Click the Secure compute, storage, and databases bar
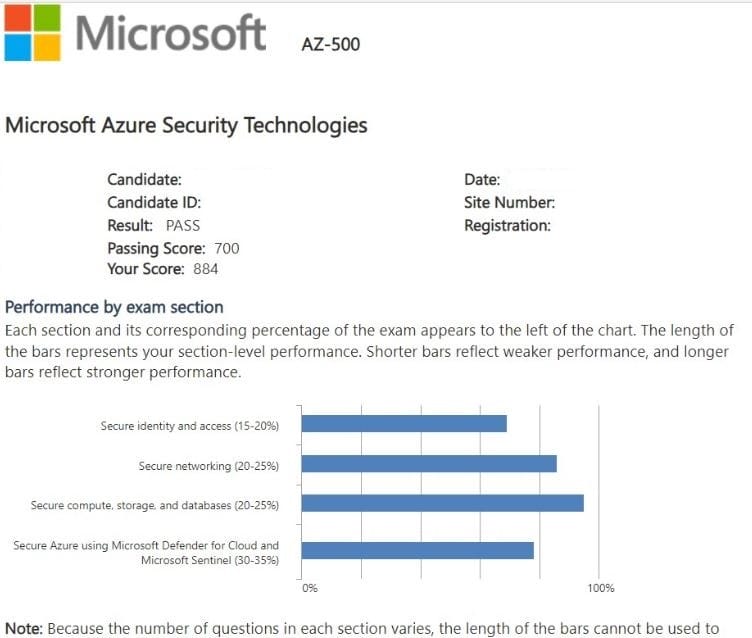Viewport: 752px width, 638px height. (x=442, y=503)
